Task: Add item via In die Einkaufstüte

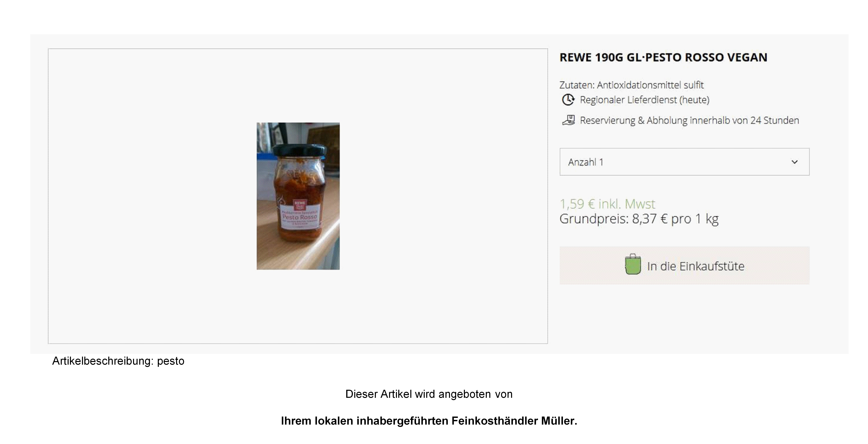Action: click(x=684, y=265)
